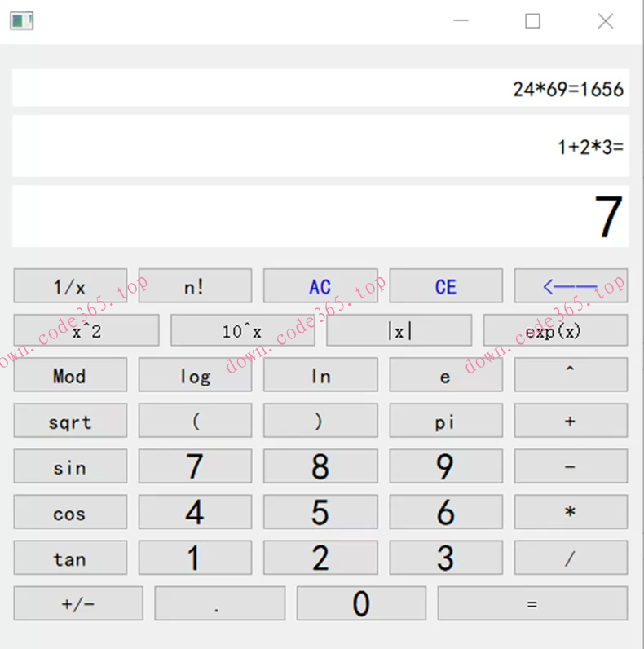644x649 pixels.
Task: Click the sin function button
Action: tap(70, 466)
